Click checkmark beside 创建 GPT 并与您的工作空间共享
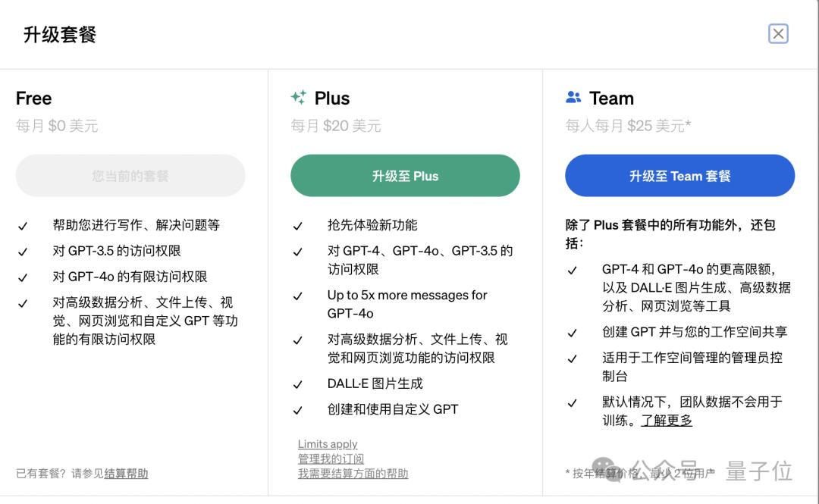 coord(573,333)
